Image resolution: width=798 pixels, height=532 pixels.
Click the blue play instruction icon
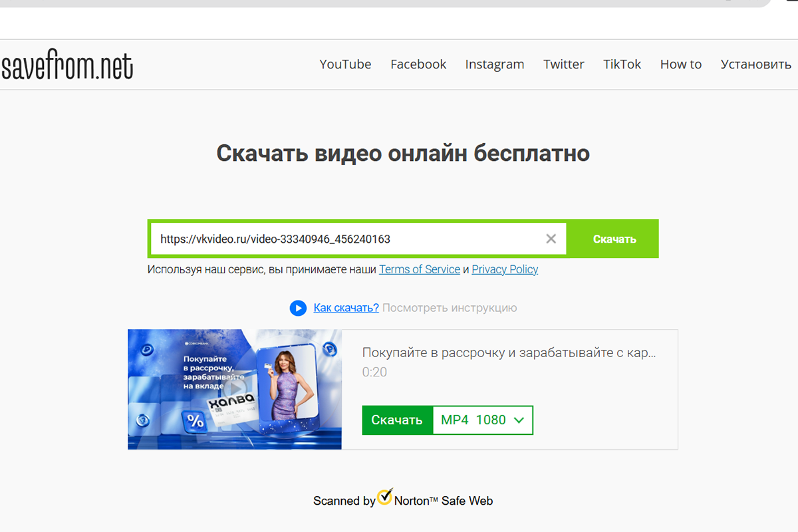coord(298,308)
